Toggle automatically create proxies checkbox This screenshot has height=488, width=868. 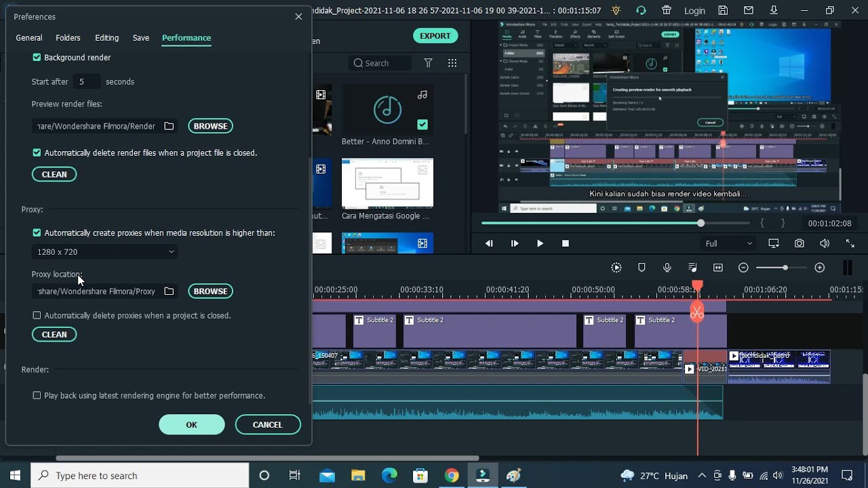37,232
